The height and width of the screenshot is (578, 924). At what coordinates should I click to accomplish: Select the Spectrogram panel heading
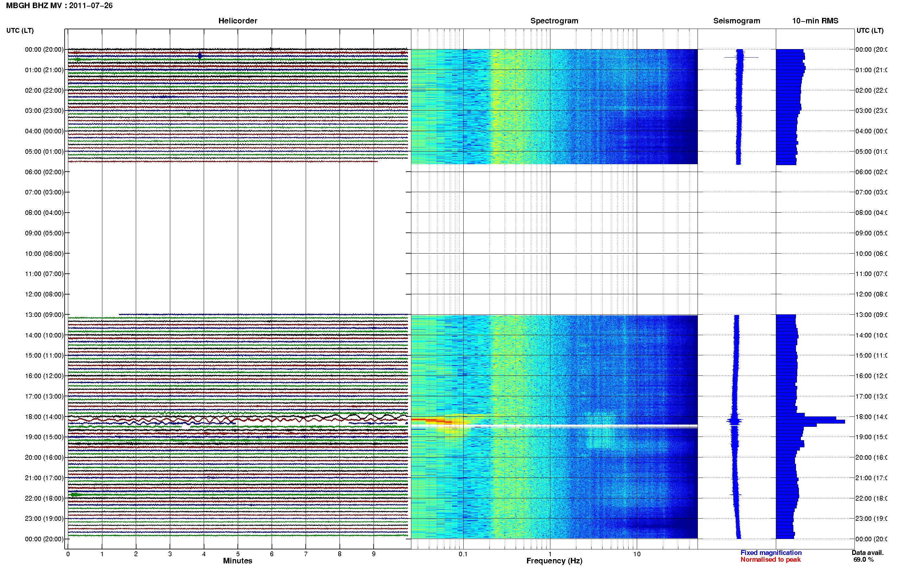coord(554,21)
